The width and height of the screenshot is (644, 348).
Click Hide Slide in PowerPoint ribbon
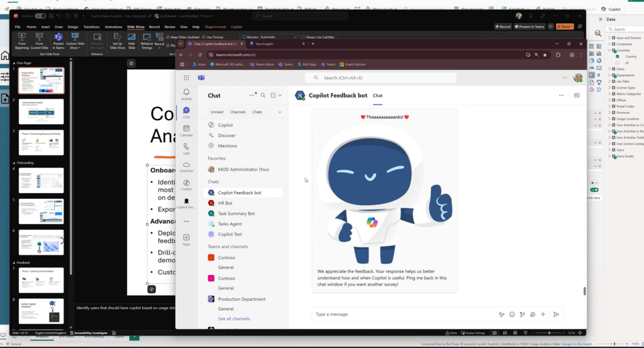tap(131, 41)
